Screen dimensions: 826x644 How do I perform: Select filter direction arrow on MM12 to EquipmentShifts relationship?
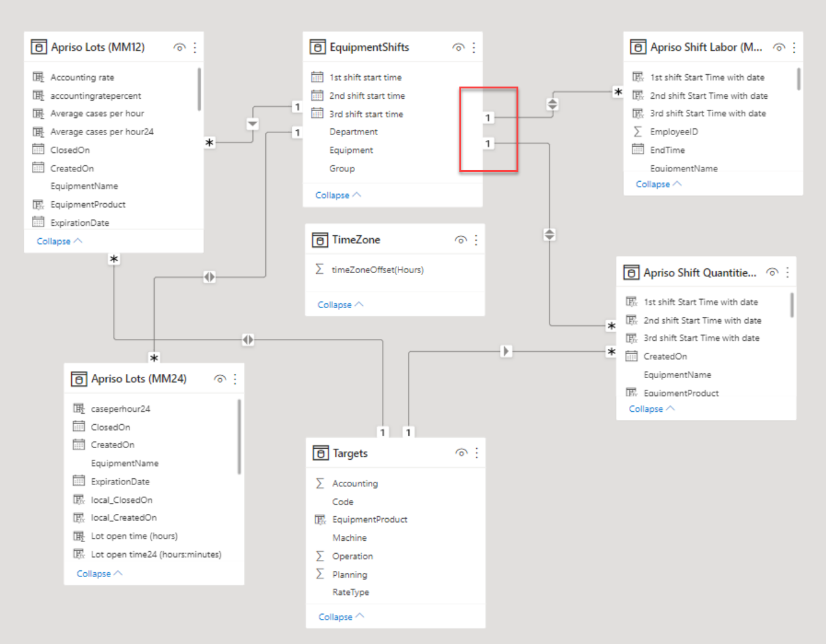point(252,124)
